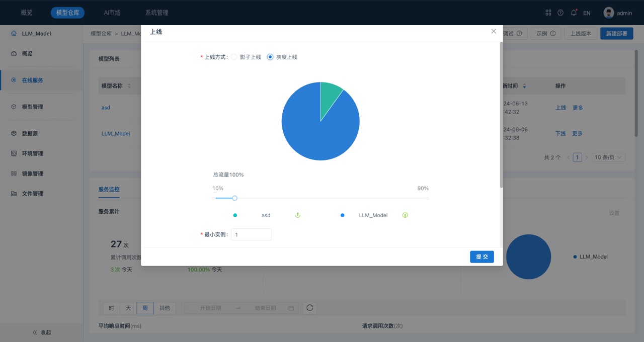Screen dimensions: 644x342
Task: Switch to the AI市场 top menu
Action: (x=112, y=13)
